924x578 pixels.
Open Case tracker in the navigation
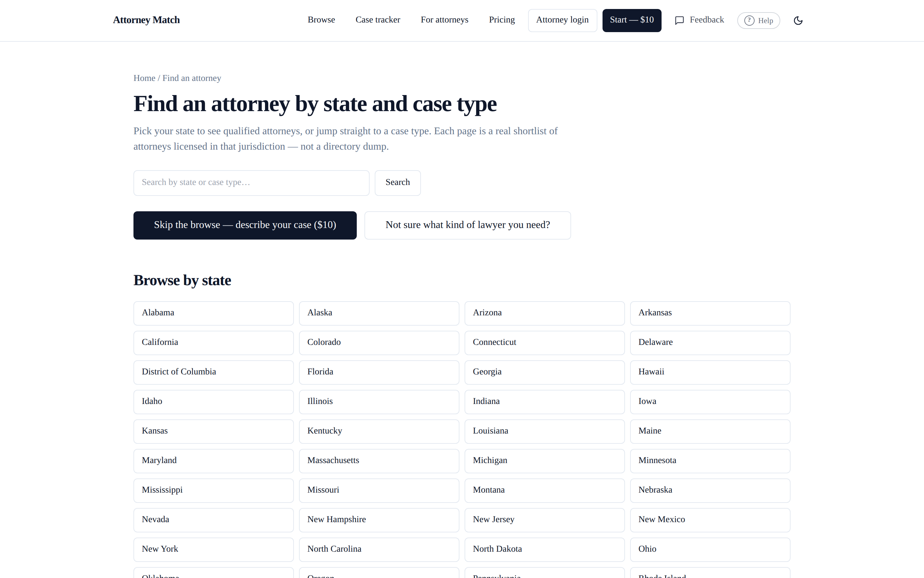point(378,20)
